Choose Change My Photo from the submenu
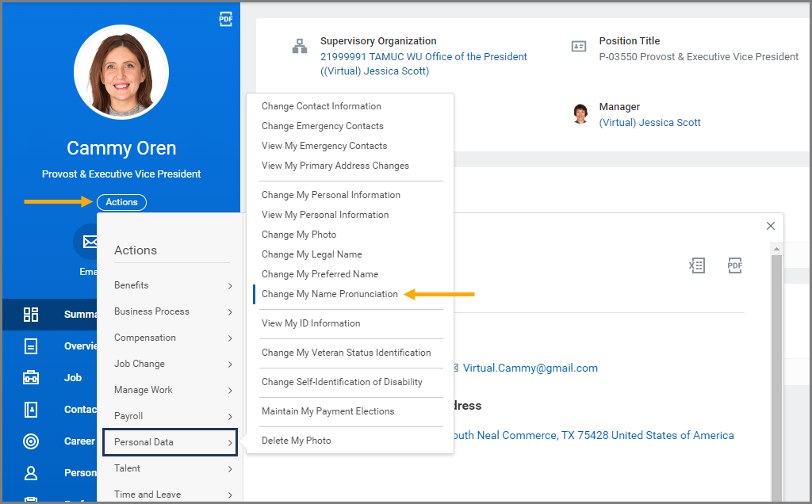 [299, 235]
